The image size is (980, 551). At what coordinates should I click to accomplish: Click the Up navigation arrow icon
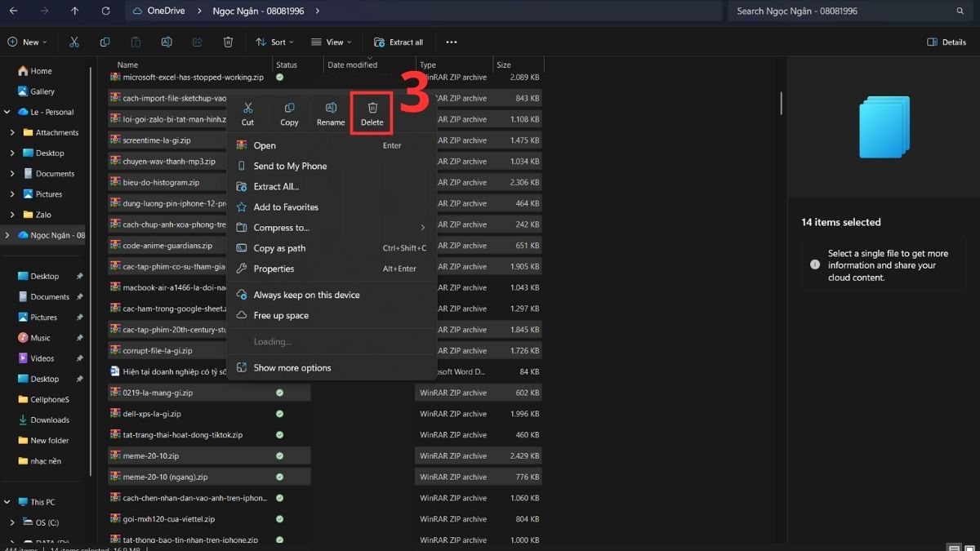tap(74, 11)
